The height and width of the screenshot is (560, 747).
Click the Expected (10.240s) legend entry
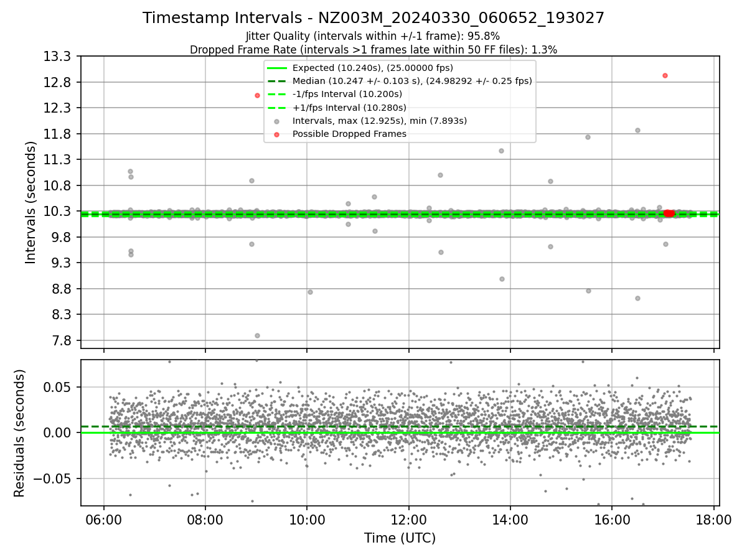[372, 68]
